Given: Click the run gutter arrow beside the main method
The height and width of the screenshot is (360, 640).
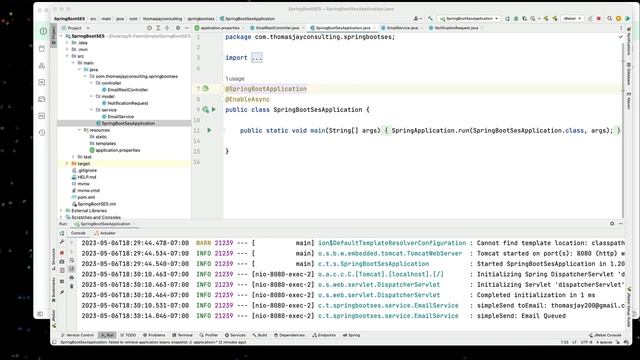Looking at the screenshot, I should [x=209, y=130].
